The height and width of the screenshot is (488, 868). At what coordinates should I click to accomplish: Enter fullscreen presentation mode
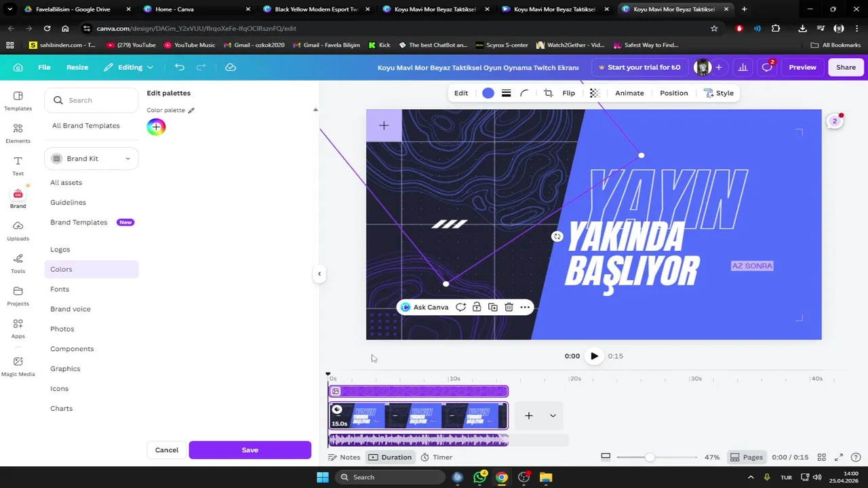tap(839, 457)
